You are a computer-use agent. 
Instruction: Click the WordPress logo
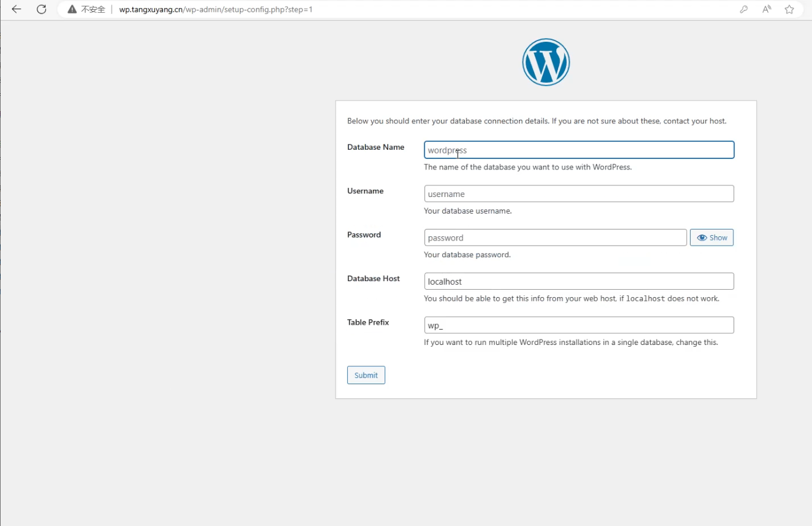click(546, 62)
